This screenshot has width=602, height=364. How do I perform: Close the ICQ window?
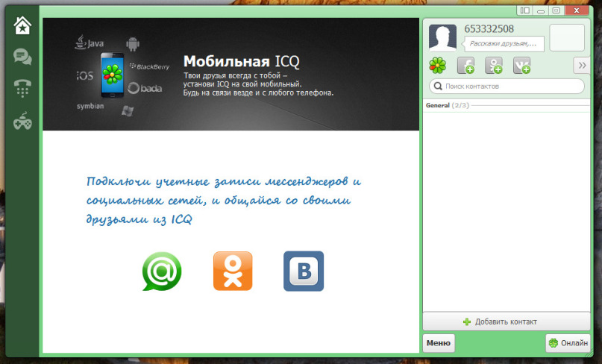click(577, 10)
